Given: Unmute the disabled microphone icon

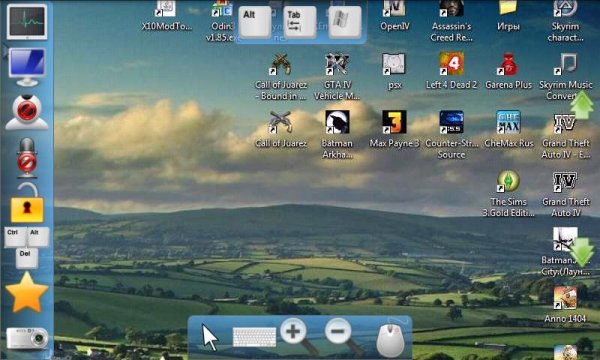Looking at the screenshot, I should tap(27, 158).
